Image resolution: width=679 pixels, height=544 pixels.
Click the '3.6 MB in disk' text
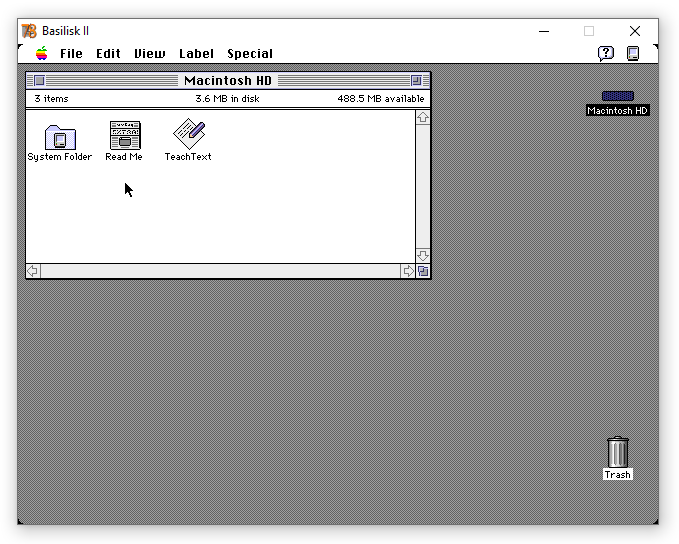227,99
